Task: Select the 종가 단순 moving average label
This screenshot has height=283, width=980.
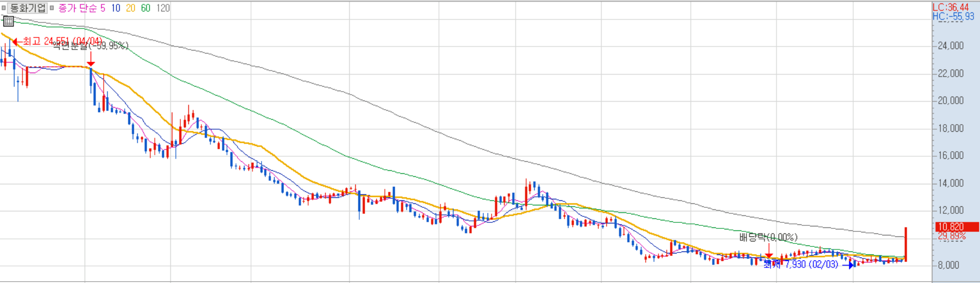Action: click(x=78, y=8)
